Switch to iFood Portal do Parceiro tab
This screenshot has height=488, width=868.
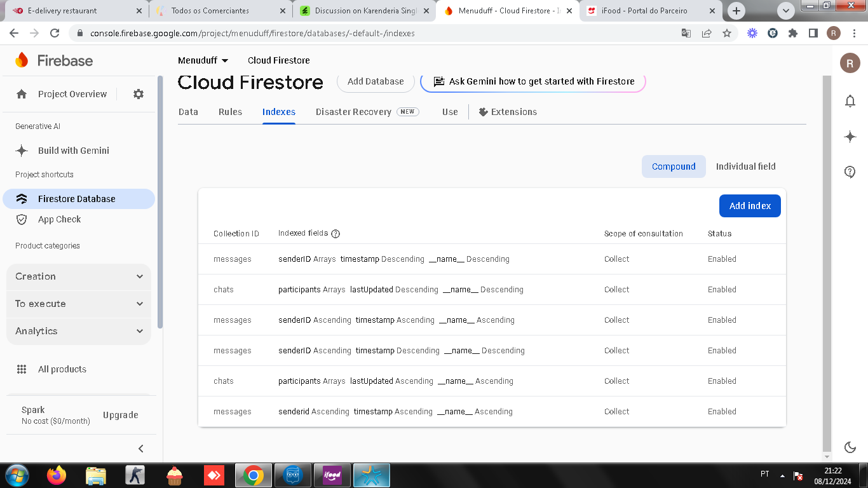pos(651,11)
